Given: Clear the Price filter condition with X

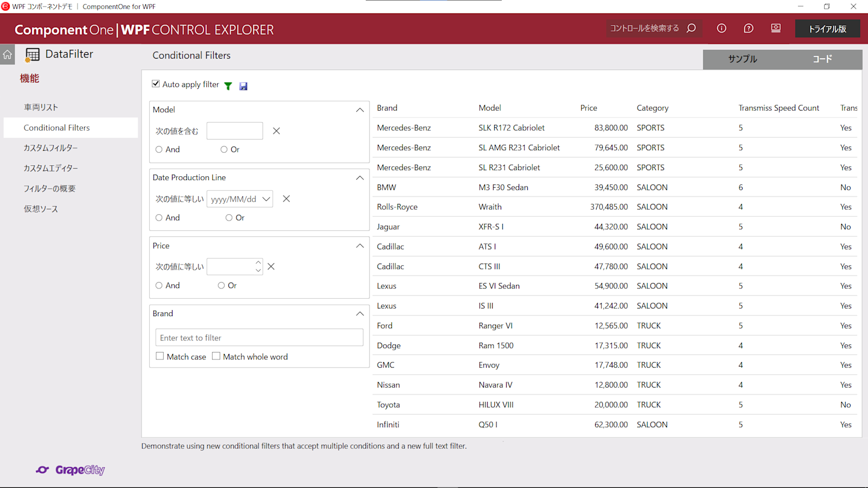Looking at the screenshot, I should click(x=271, y=266).
